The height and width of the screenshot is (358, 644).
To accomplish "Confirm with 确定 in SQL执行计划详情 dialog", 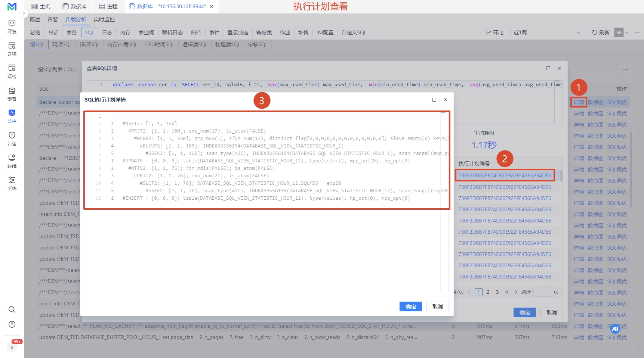I will [x=411, y=306].
